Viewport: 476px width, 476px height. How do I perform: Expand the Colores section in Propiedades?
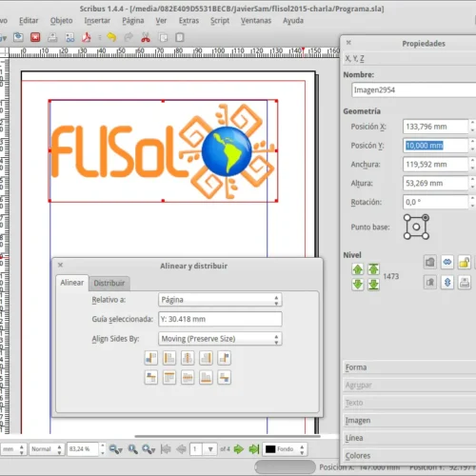click(x=409, y=456)
